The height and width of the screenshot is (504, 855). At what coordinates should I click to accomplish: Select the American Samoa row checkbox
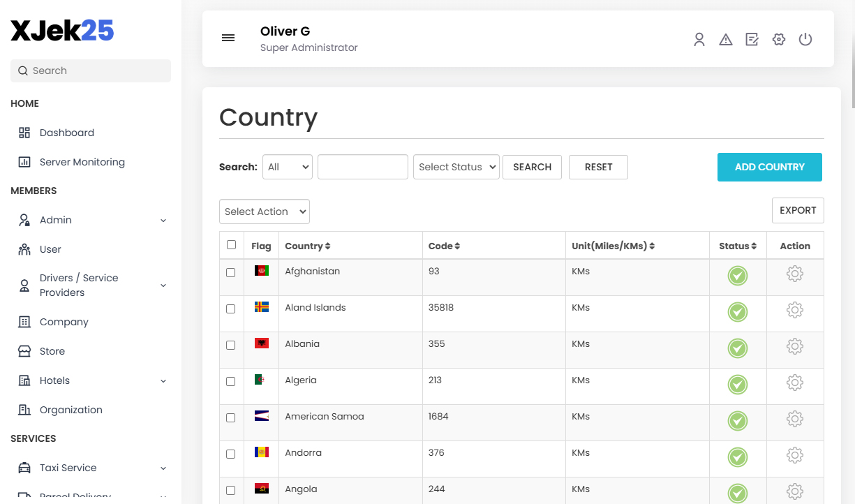pyautogui.click(x=231, y=418)
